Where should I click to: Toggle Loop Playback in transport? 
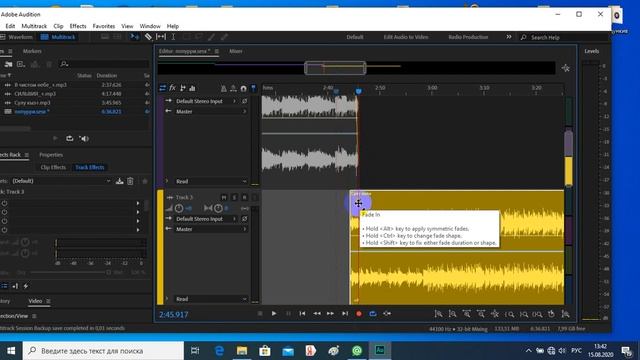[373, 313]
